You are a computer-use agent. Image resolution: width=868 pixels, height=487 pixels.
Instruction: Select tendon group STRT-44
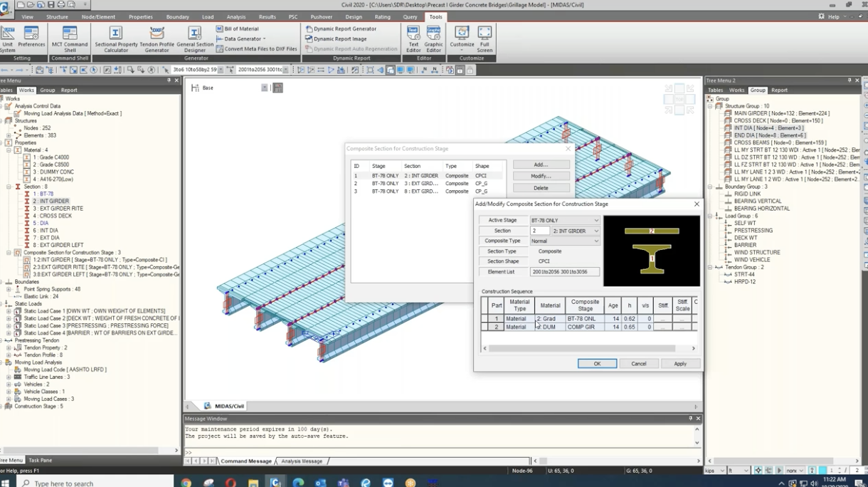click(744, 274)
